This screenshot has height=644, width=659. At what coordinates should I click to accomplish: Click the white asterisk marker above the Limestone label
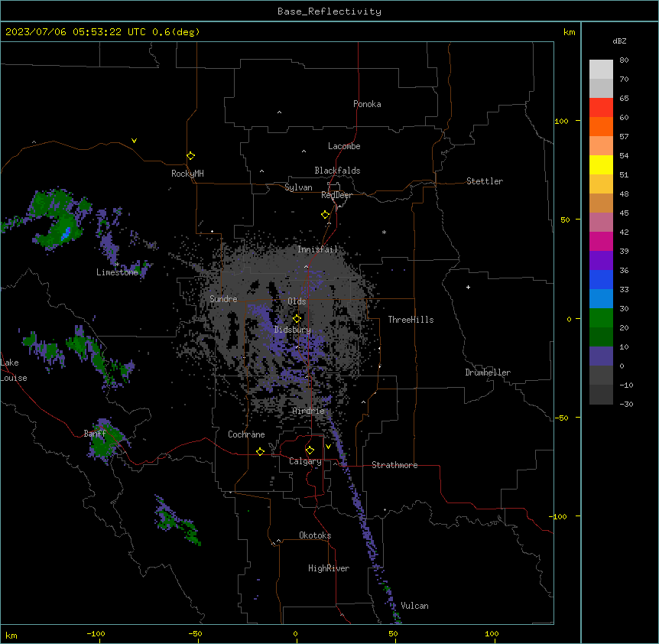pyautogui.click(x=117, y=265)
